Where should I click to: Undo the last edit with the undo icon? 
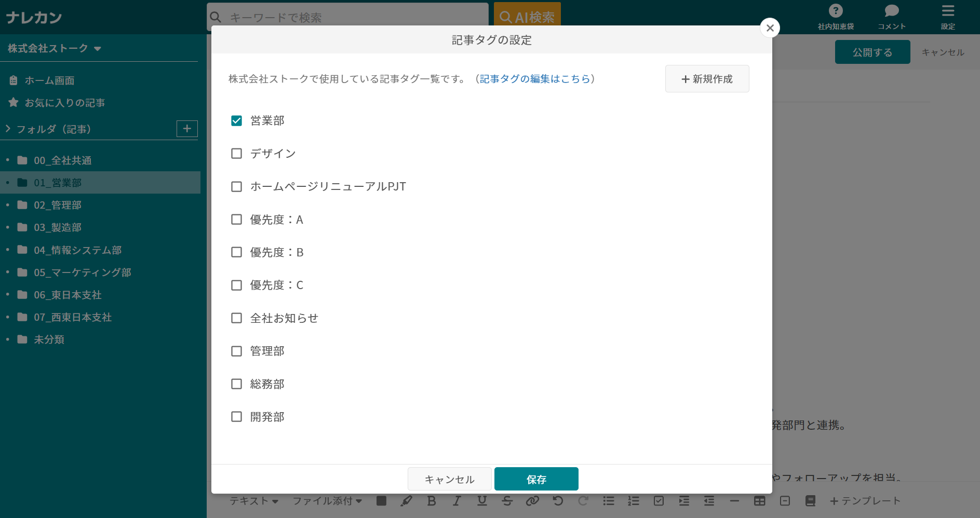(557, 501)
